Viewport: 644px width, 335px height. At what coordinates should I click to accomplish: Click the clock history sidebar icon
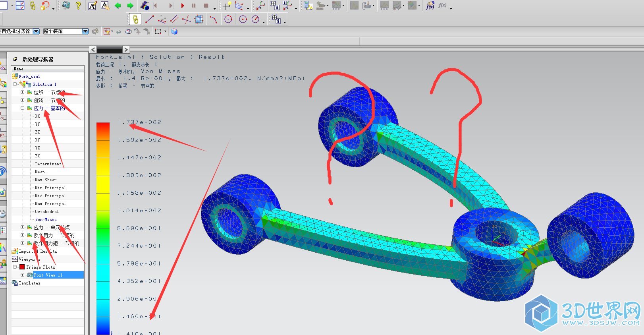pos(3,214)
